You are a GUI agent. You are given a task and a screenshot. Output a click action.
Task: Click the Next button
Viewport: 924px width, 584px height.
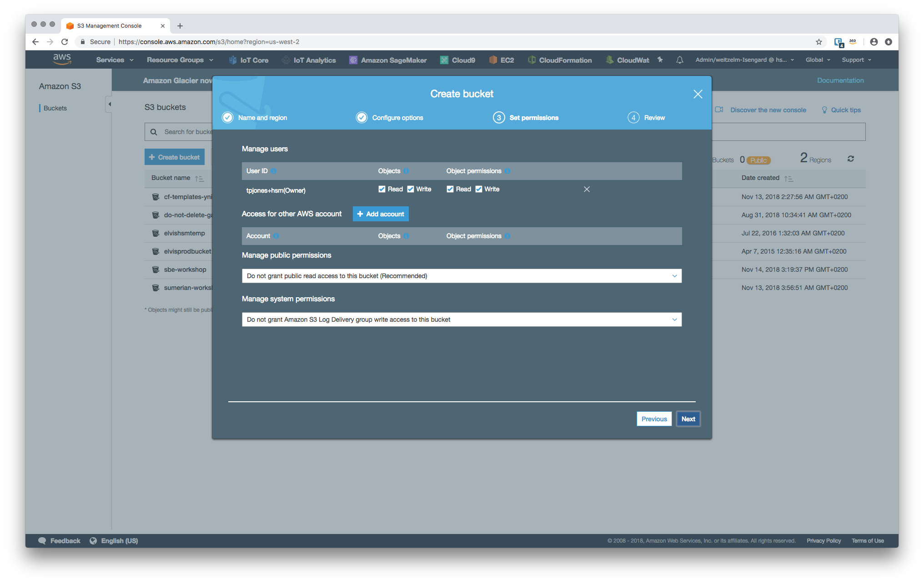click(688, 419)
